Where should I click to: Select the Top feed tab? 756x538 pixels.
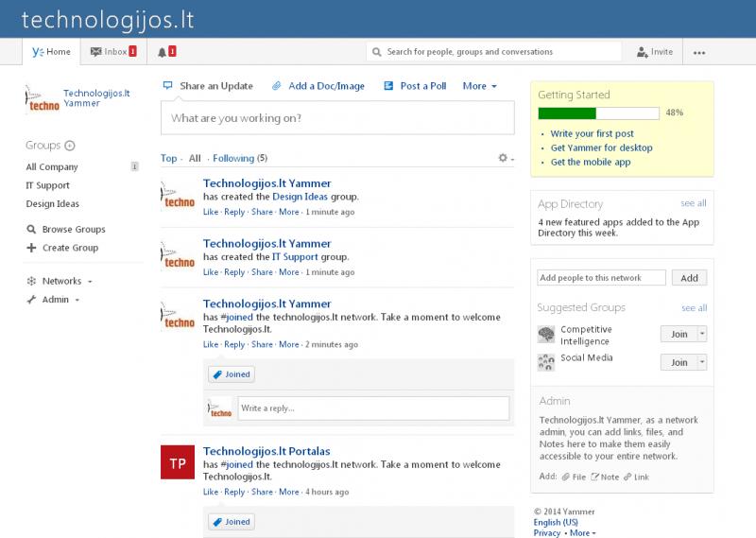[x=169, y=158]
